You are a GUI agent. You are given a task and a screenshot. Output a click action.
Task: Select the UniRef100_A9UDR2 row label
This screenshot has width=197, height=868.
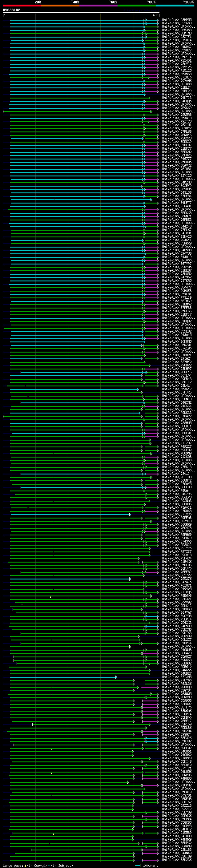(x=177, y=365)
